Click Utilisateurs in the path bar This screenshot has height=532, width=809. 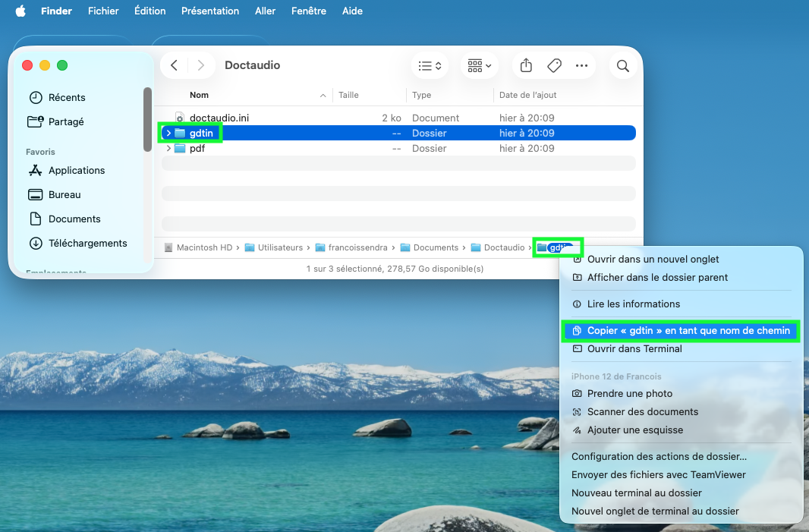coord(274,247)
